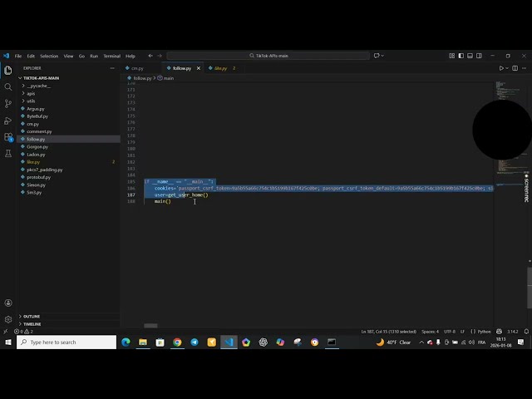Viewport: 532px width, 399px height.
Task: Open the Go menu
Action: tap(81, 56)
